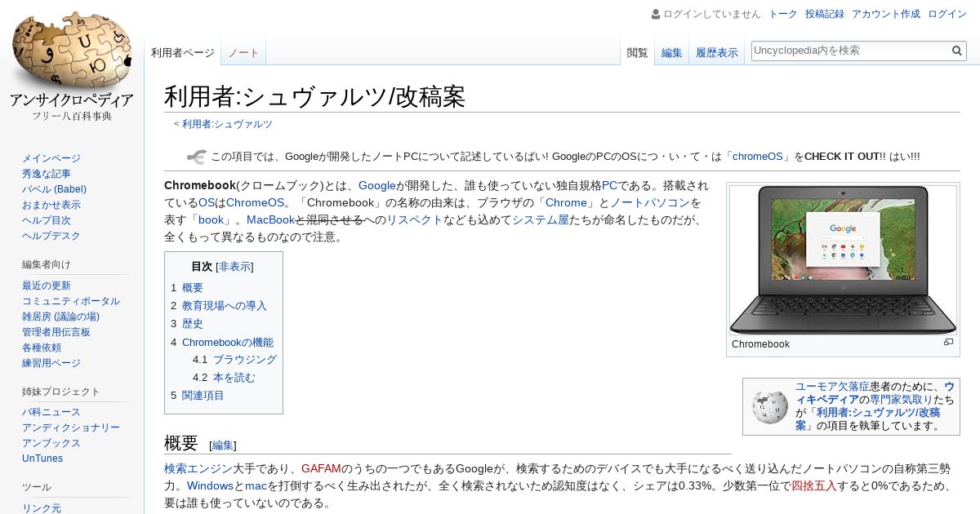Open the Chrome browser link
Viewport: 980px width, 514px height.
coord(566,202)
